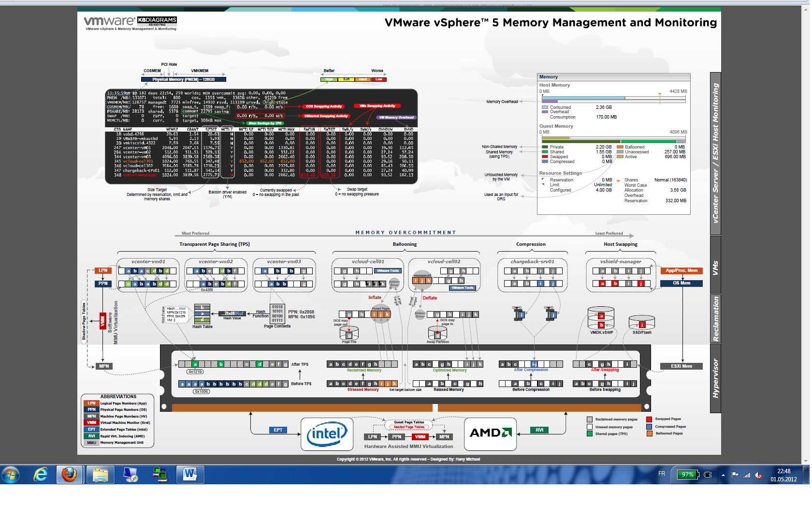Click the orange Shares triangle marker
The height and width of the screenshot is (508, 812).
[618, 181]
